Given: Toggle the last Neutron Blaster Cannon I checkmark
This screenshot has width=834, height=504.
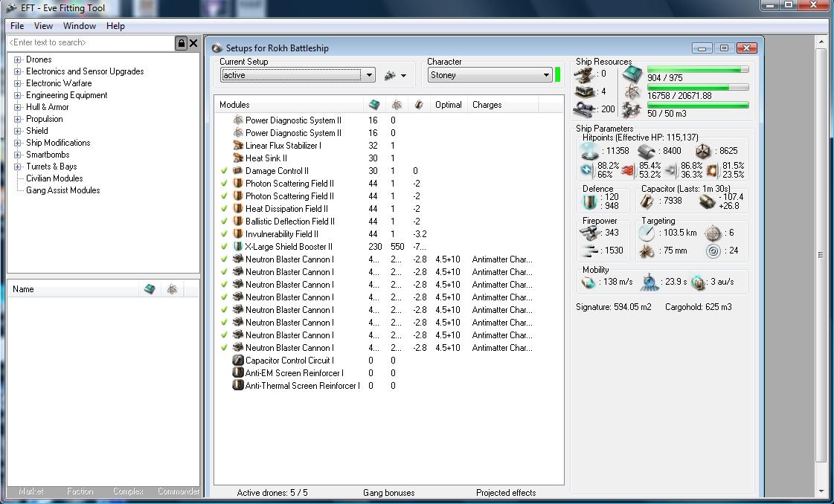Looking at the screenshot, I should [224, 348].
